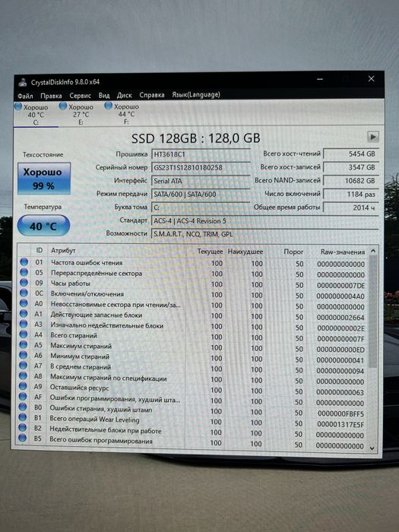Click the Наихудшее column header
Screen dimensions: 399x532
tap(245, 252)
